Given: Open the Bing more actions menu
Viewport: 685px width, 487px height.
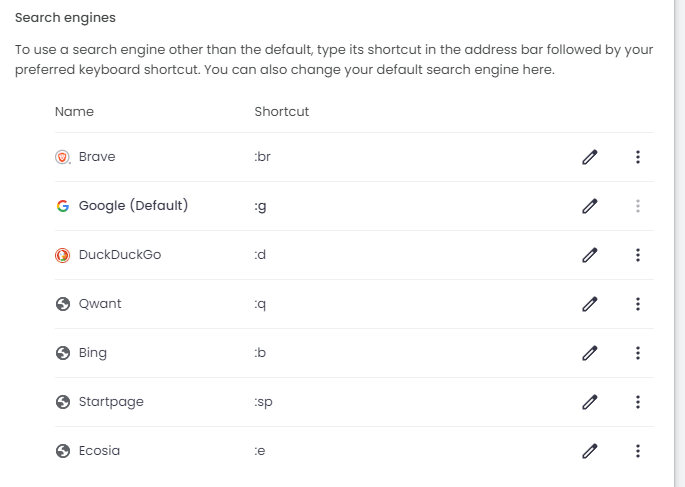Looking at the screenshot, I should 638,353.
